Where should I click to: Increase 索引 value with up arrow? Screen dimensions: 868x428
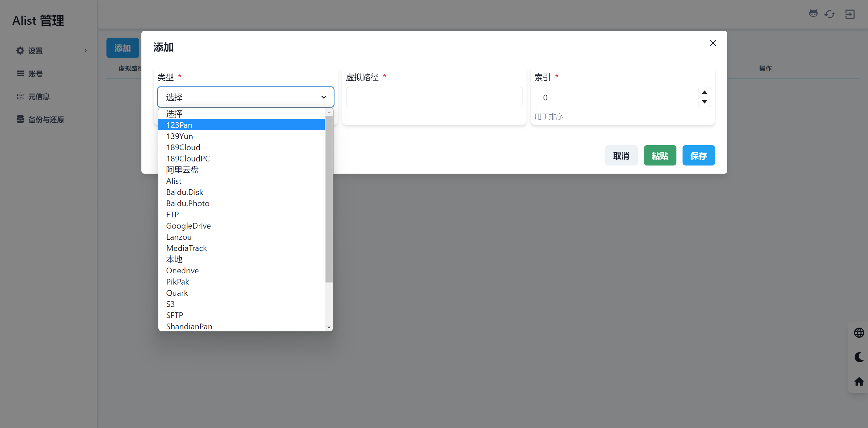point(705,93)
